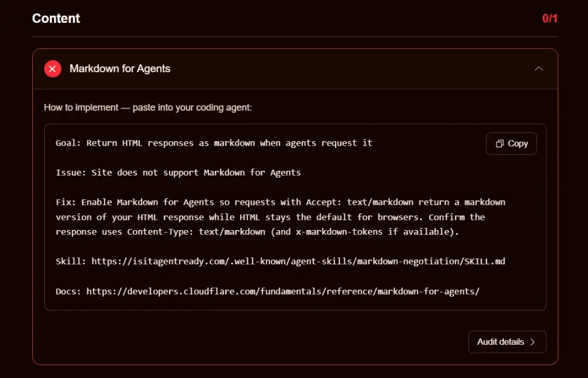This screenshot has width=588, height=378.
Task: Click the Markdown for Agents title
Action: click(x=120, y=69)
